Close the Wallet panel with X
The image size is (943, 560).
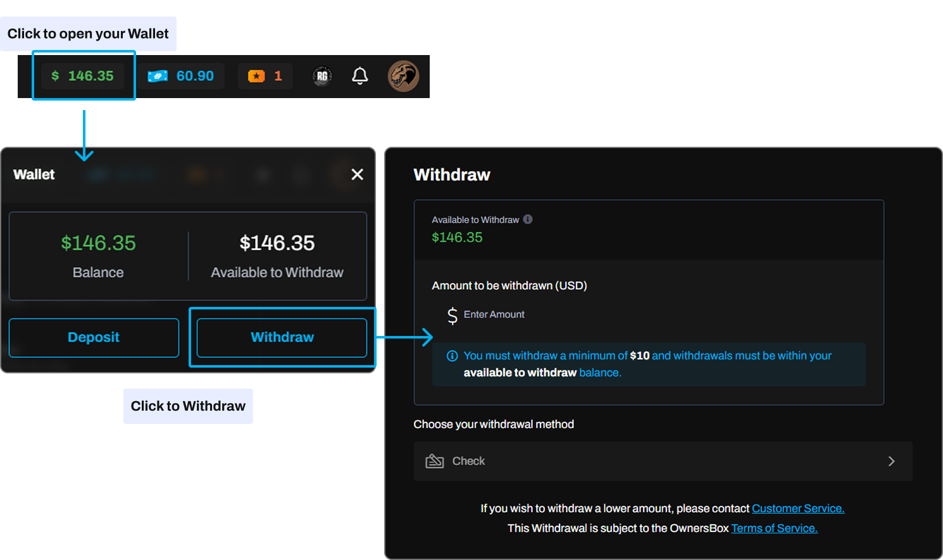pos(357,175)
